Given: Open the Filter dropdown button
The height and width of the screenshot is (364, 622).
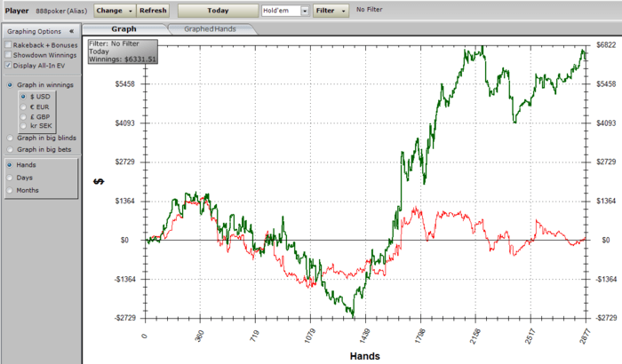Looking at the screenshot, I should pyautogui.click(x=331, y=11).
